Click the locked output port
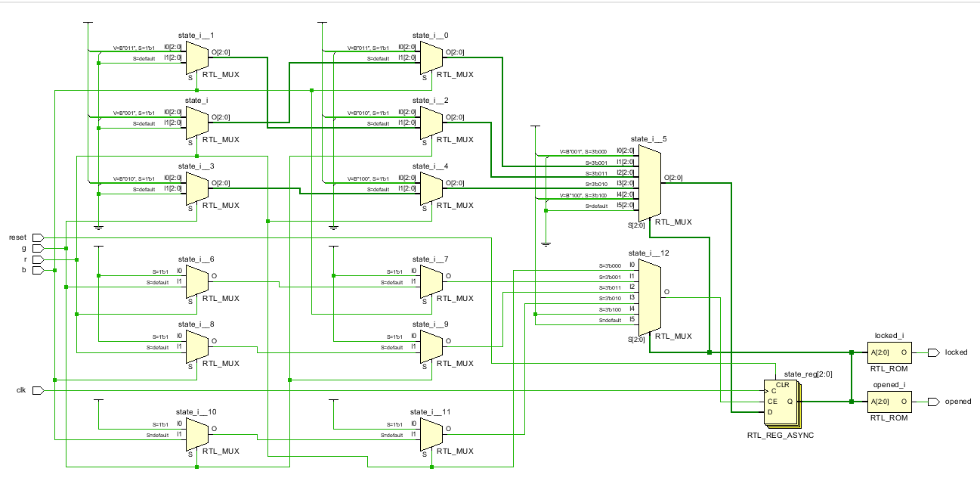This screenshot has width=980, height=484. tap(933, 352)
